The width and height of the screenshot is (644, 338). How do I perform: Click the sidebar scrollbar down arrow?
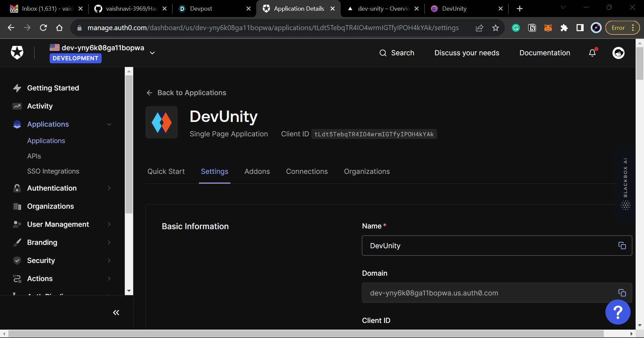(129, 291)
